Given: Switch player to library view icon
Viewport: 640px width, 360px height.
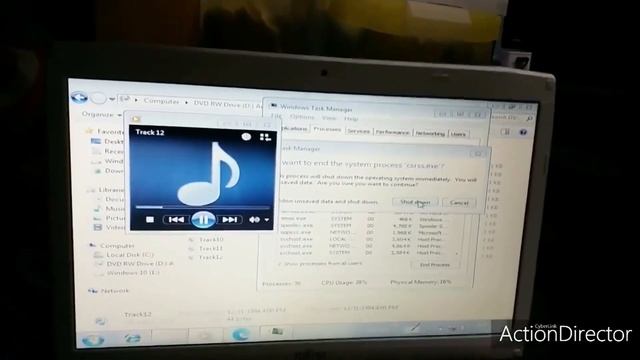Looking at the screenshot, I should (x=265, y=138).
